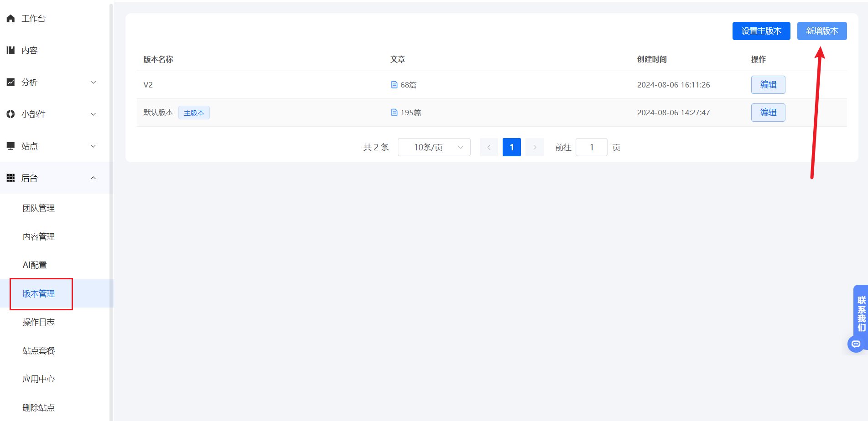Click the document icon next to 195篇
Viewport: 868px width, 421px height.
[395, 113]
